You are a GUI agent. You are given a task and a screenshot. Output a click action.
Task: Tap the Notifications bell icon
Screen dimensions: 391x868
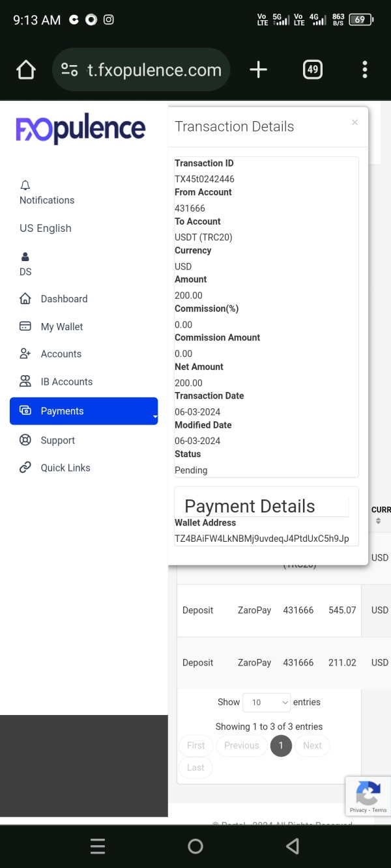coord(25,186)
